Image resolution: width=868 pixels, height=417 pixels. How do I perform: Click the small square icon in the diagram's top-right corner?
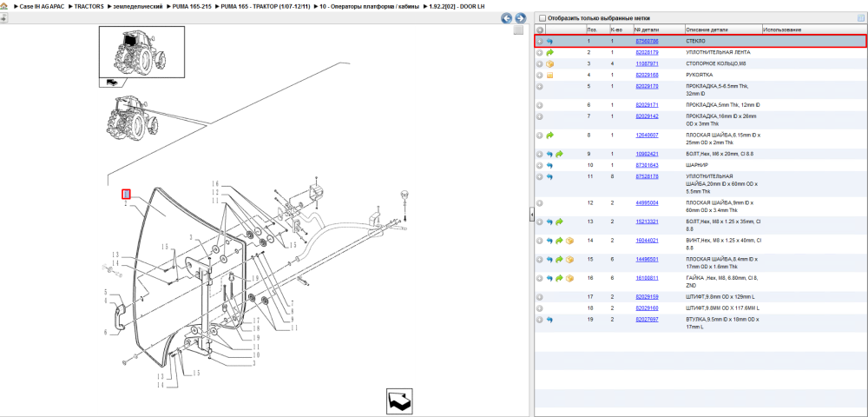(x=518, y=30)
